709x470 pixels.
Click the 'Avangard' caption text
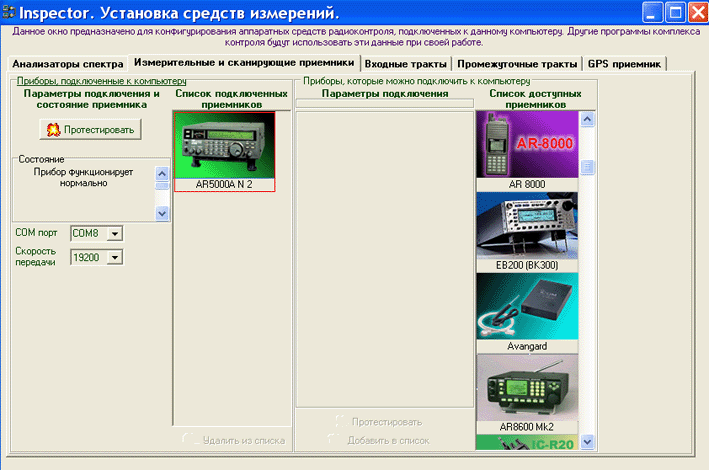coord(527,347)
